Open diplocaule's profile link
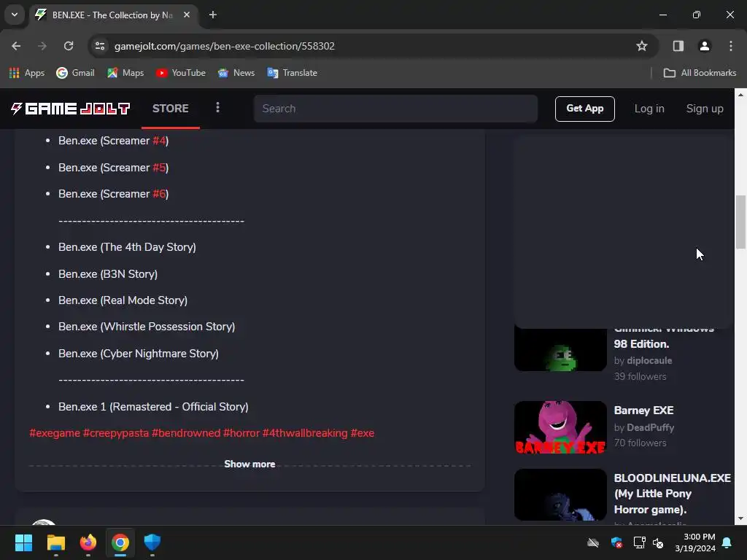The height and width of the screenshot is (560, 747). coord(649,361)
